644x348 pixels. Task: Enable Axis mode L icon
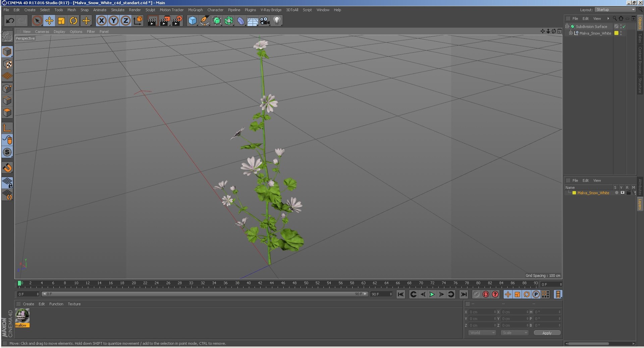tap(7, 128)
